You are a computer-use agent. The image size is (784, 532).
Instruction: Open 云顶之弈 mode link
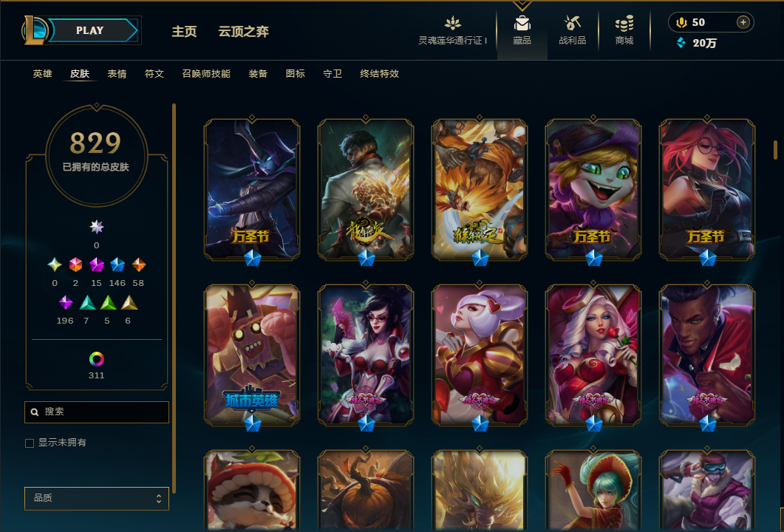[x=244, y=32]
